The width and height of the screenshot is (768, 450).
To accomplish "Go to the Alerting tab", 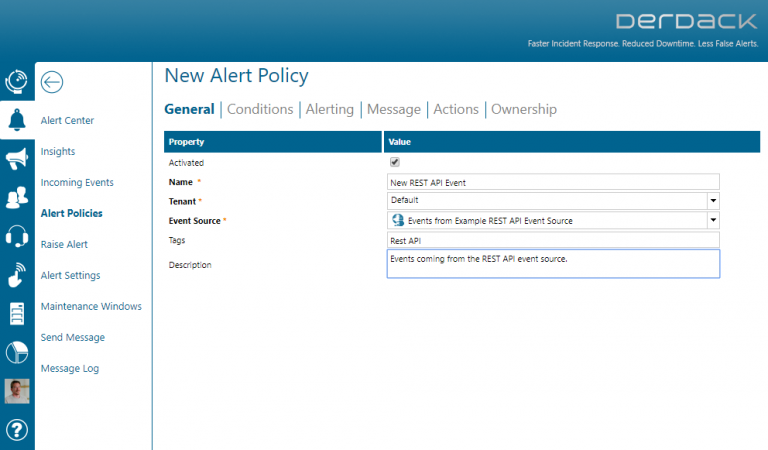I will click(x=329, y=109).
